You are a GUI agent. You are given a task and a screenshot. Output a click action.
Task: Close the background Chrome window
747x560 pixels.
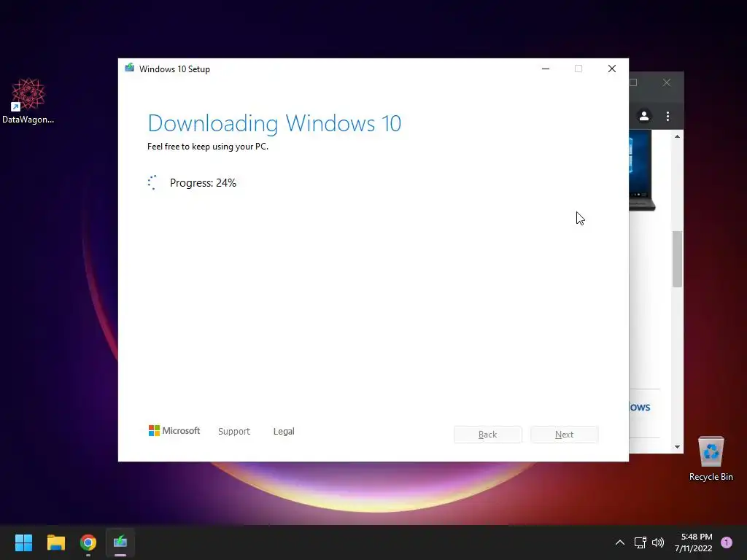(x=667, y=83)
